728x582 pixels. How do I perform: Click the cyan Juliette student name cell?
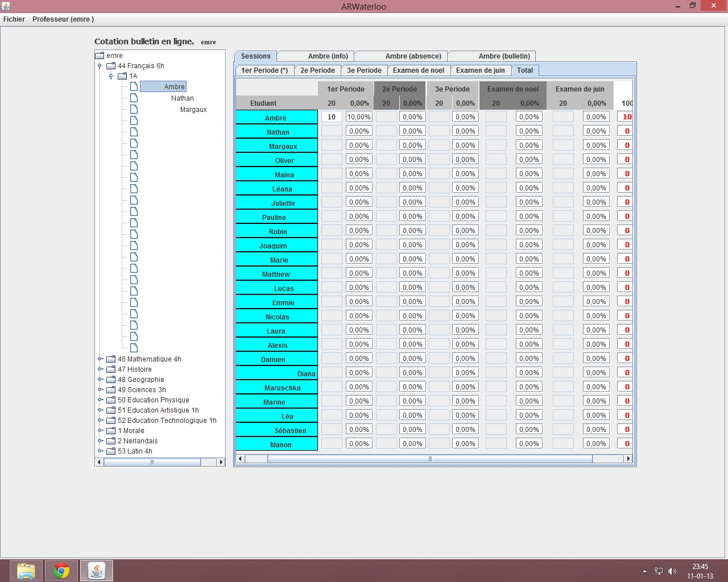coord(276,203)
